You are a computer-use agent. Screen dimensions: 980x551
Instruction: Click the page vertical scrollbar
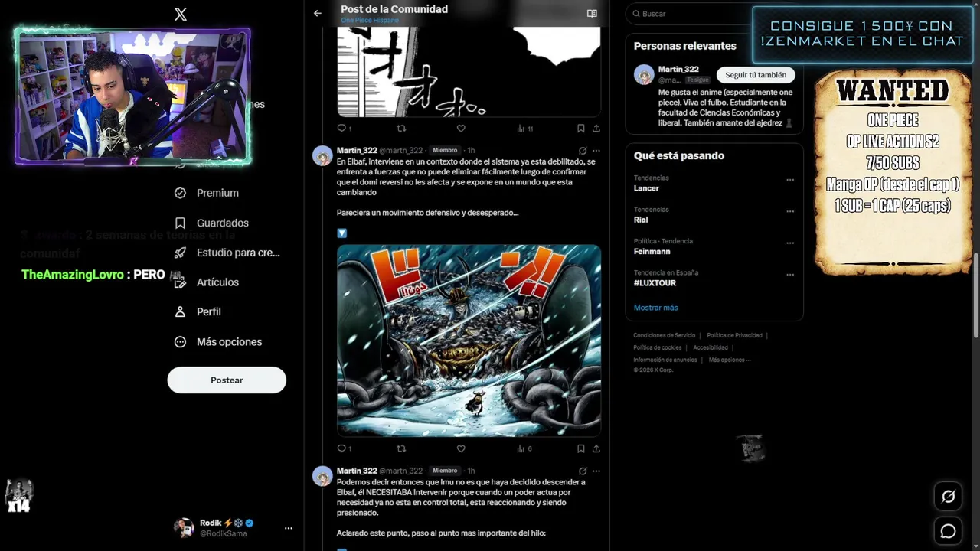point(976,295)
